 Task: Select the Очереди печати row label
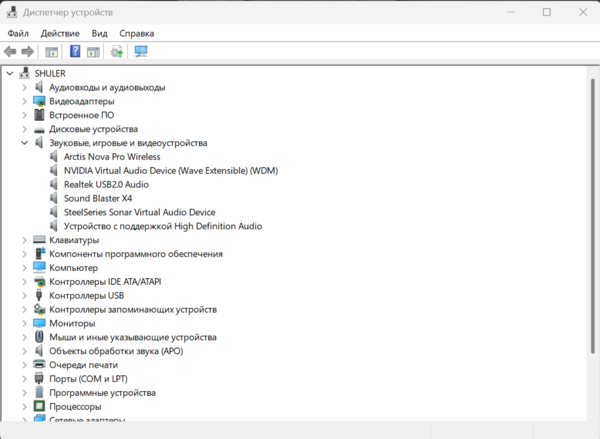tap(83, 365)
